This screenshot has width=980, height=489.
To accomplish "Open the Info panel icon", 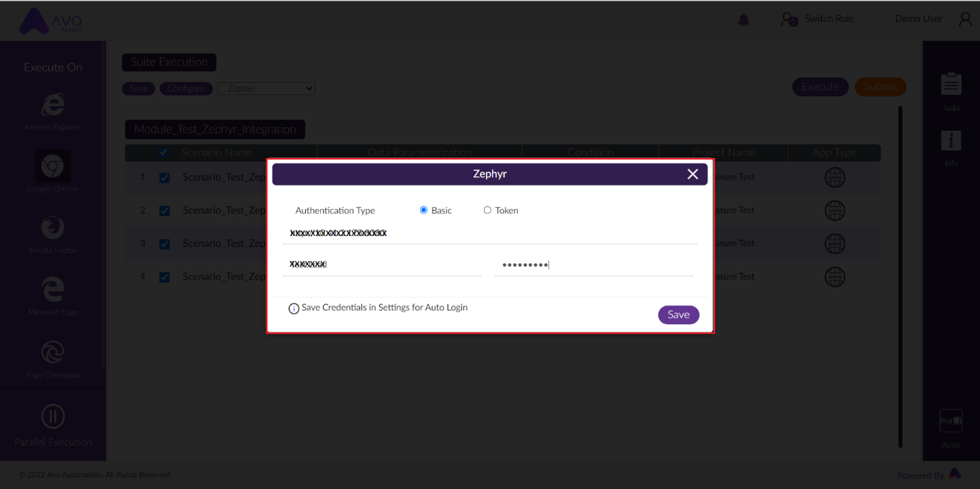I will coord(951,140).
